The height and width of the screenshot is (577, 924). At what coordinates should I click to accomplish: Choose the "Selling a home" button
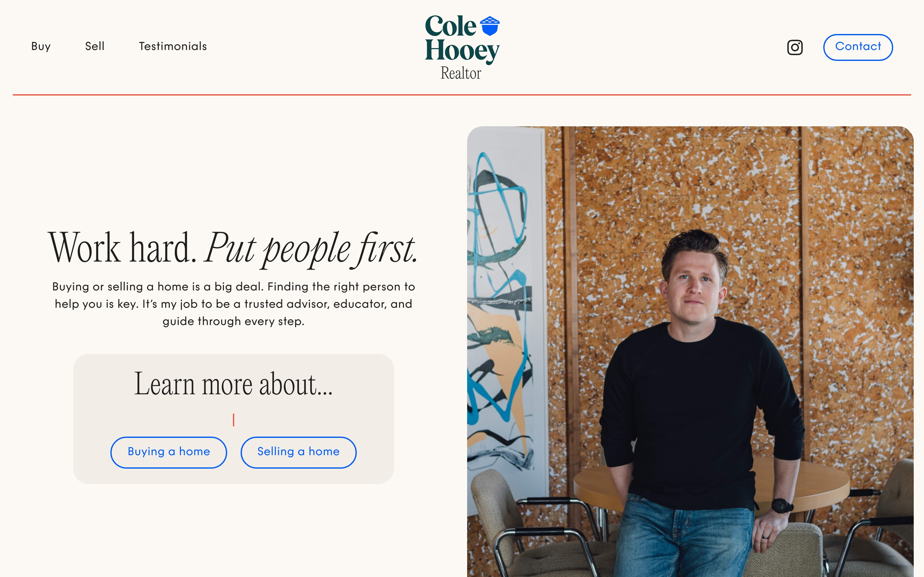click(298, 452)
